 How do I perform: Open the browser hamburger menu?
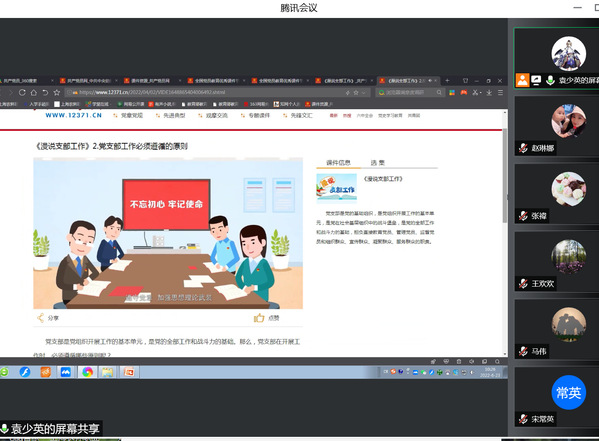pyautogui.click(x=500, y=92)
